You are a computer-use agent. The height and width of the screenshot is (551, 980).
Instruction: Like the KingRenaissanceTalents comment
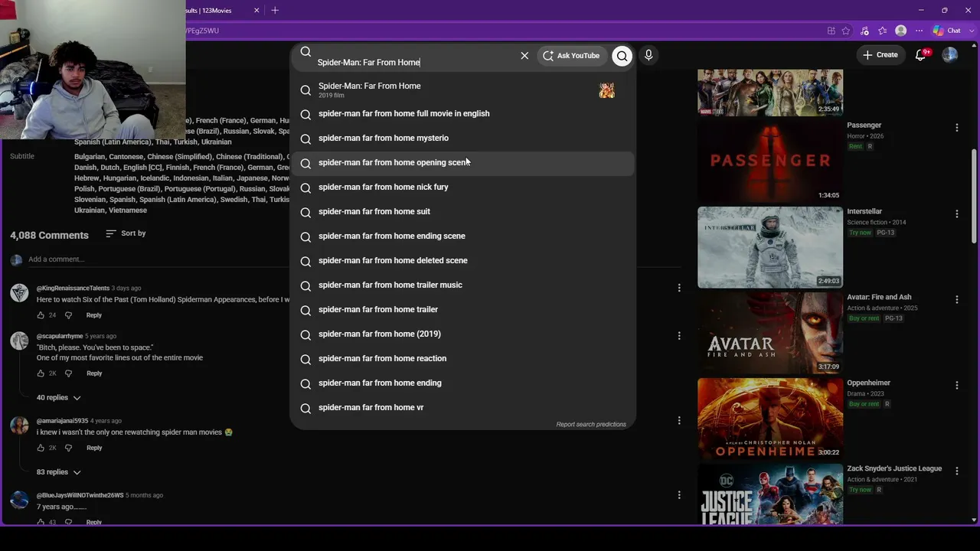coord(41,315)
